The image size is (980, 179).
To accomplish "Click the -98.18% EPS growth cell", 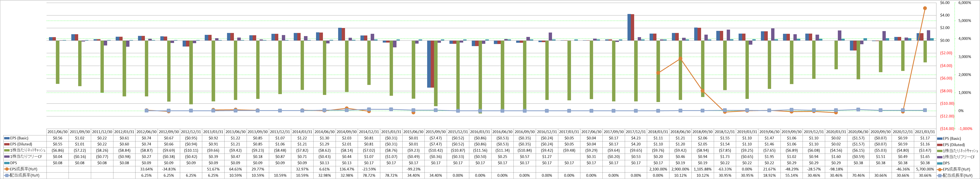I will (836, 169).
